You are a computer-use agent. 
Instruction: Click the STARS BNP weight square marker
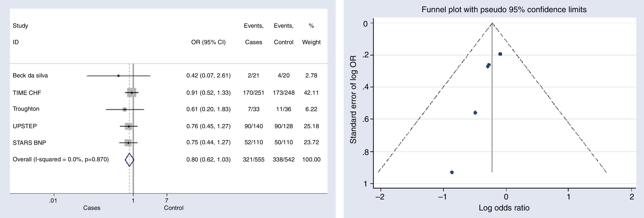(x=128, y=142)
